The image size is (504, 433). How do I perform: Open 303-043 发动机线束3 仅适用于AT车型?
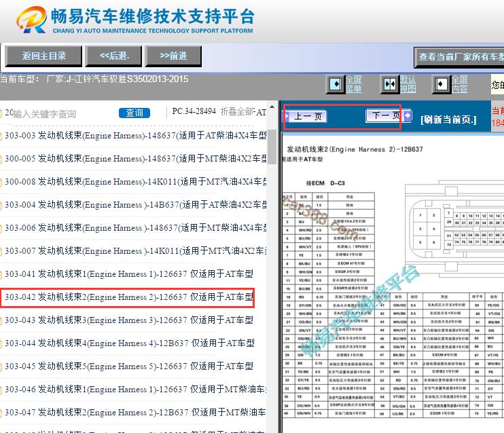(x=128, y=320)
